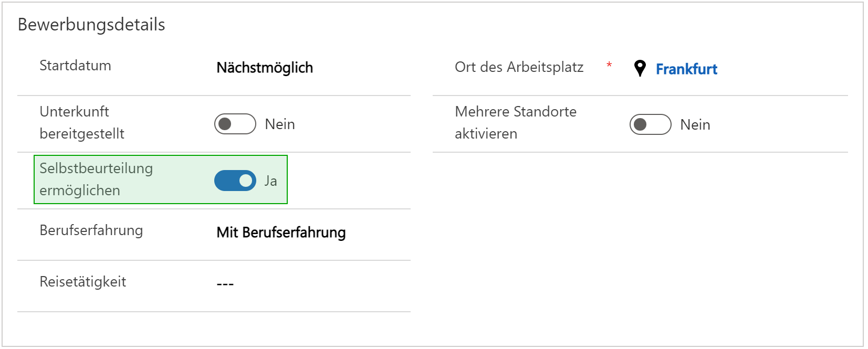Click the Unterkunft bereitgestellt label text

[82, 122]
